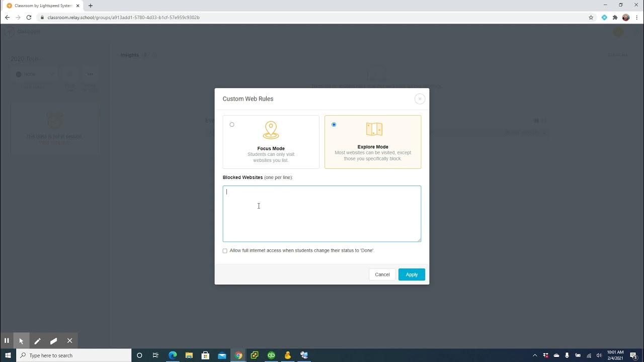Select the Explore Mode radio button
Viewport: 644px width, 362px height.
tap(334, 125)
